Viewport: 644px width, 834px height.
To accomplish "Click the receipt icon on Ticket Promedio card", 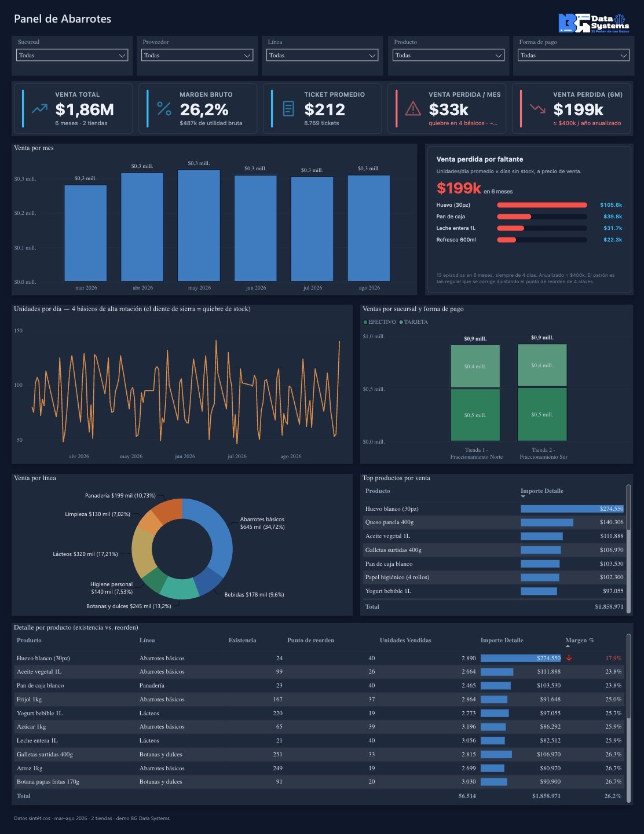I will 288,108.
